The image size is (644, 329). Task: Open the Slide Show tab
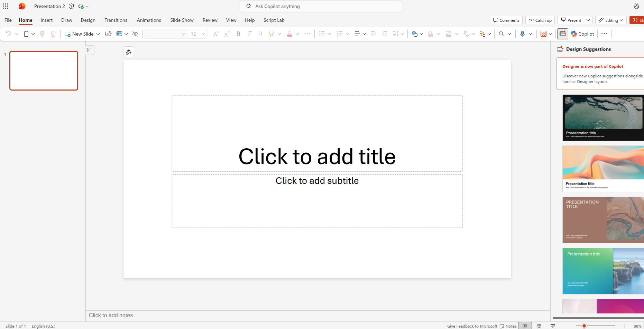click(182, 20)
